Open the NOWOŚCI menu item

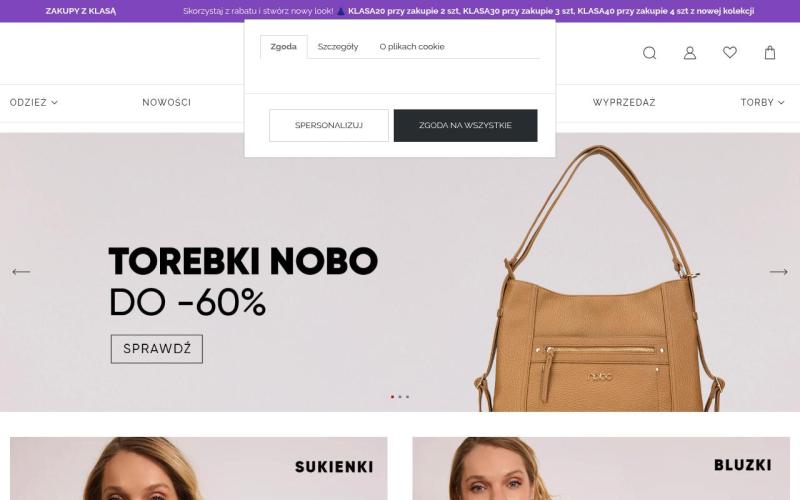166,103
